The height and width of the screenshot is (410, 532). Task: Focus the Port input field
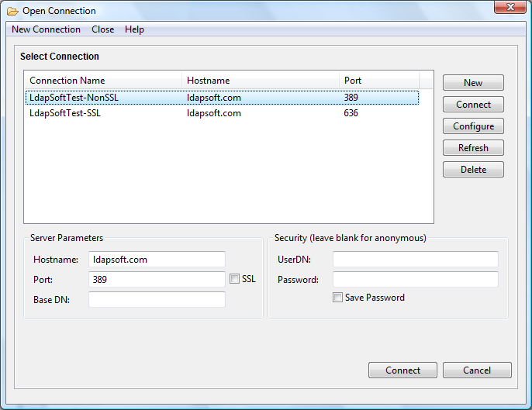157,280
